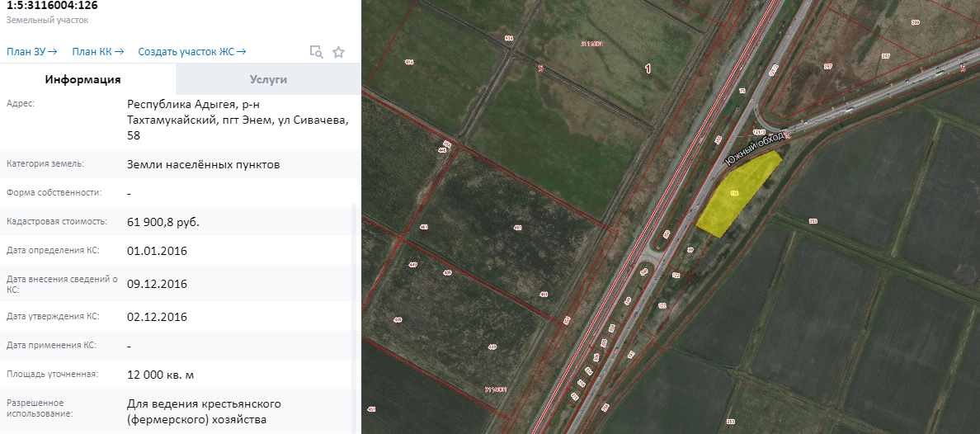Click the permitted use text крестьянского хозяйства

(204, 412)
